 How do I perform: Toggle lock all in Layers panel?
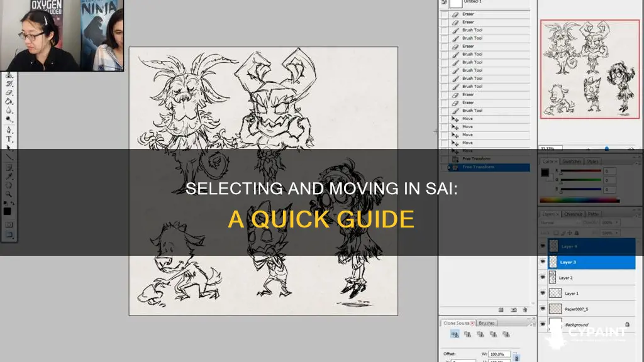577,233
